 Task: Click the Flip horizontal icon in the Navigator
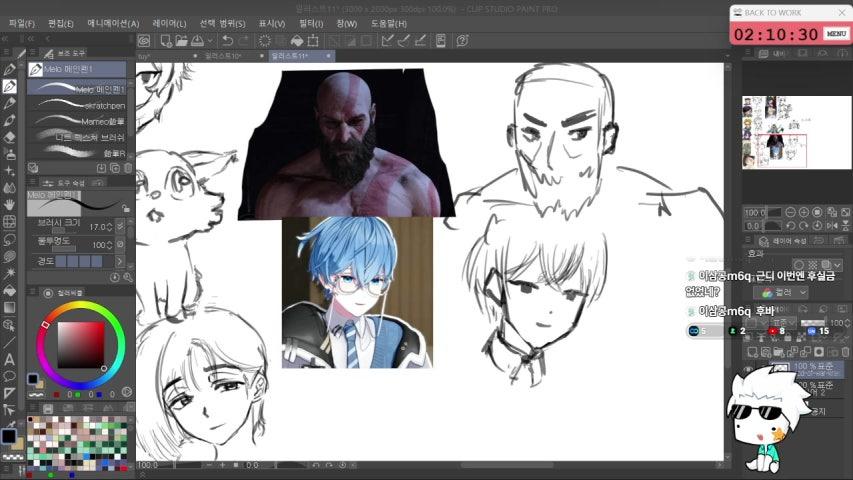click(832, 225)
